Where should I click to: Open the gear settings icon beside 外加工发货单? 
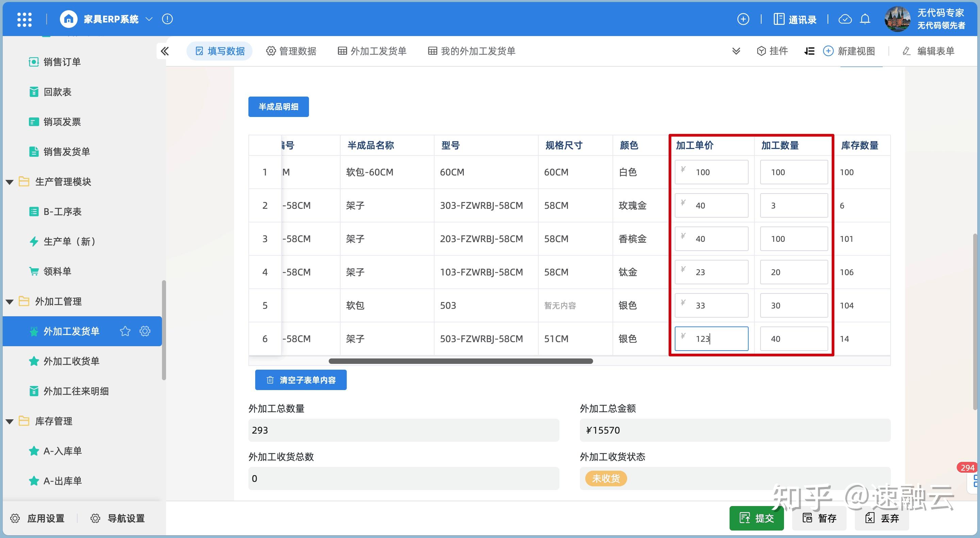point(145,331)
